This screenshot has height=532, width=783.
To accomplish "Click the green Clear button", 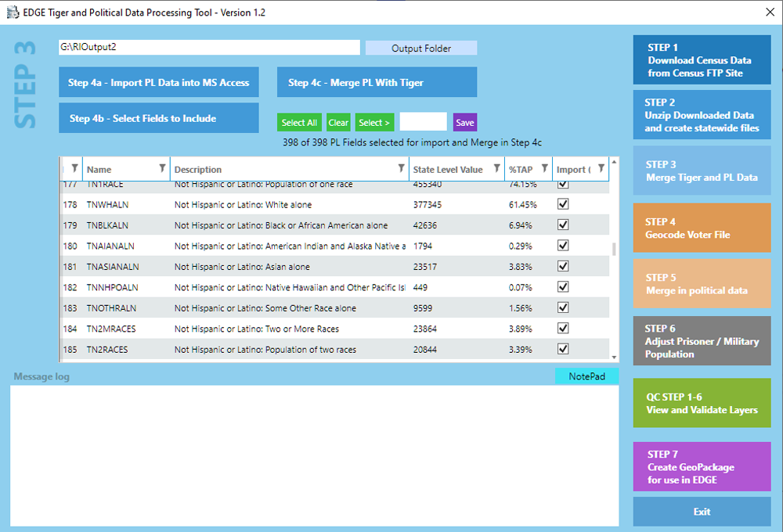I will pyautogui.click(x=338, y=122).
